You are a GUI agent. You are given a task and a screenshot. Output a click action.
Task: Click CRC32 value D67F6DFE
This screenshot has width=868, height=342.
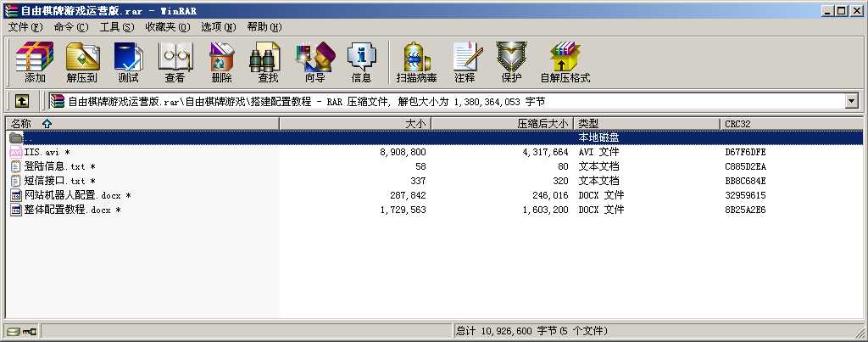(x=745, y=152)
